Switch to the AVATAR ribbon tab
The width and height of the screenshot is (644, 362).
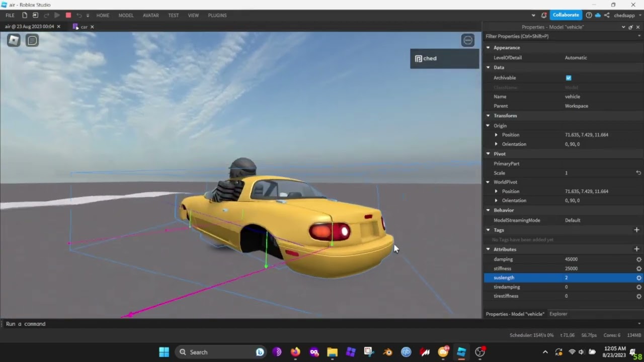151,15
